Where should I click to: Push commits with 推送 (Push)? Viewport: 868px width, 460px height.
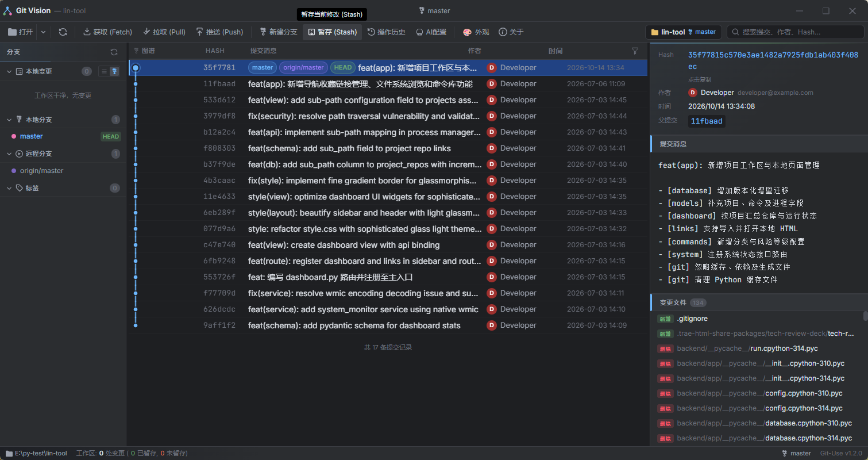click(219, 32)
